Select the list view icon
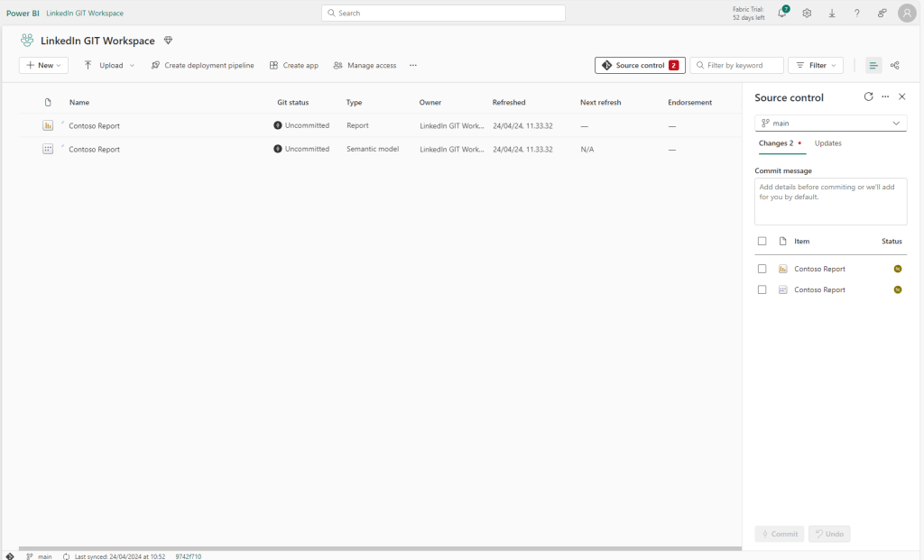This screenshot has height=560, width=924. tap(873, 65)
